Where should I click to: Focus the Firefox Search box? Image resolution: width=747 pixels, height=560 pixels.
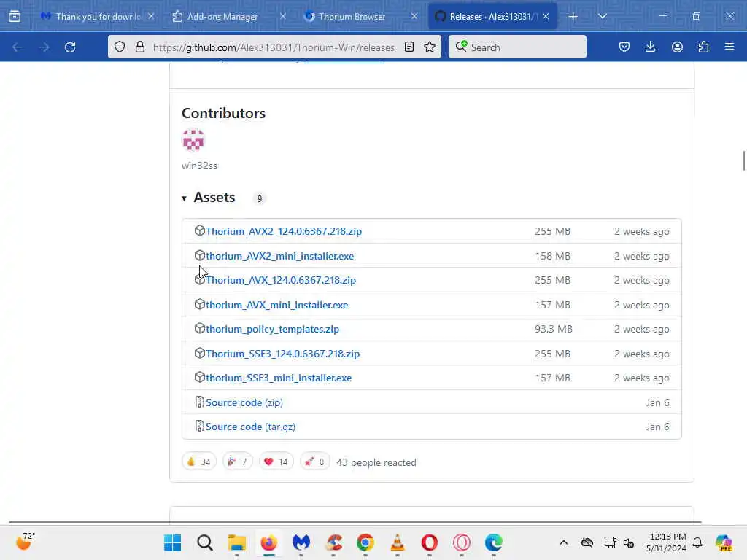pyautogui.click(x=517, y=47)
